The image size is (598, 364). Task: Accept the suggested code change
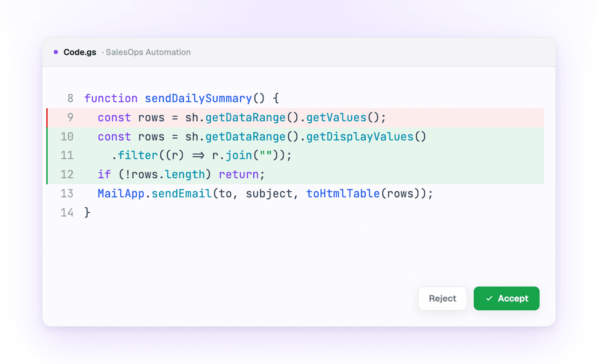point(506,298)
